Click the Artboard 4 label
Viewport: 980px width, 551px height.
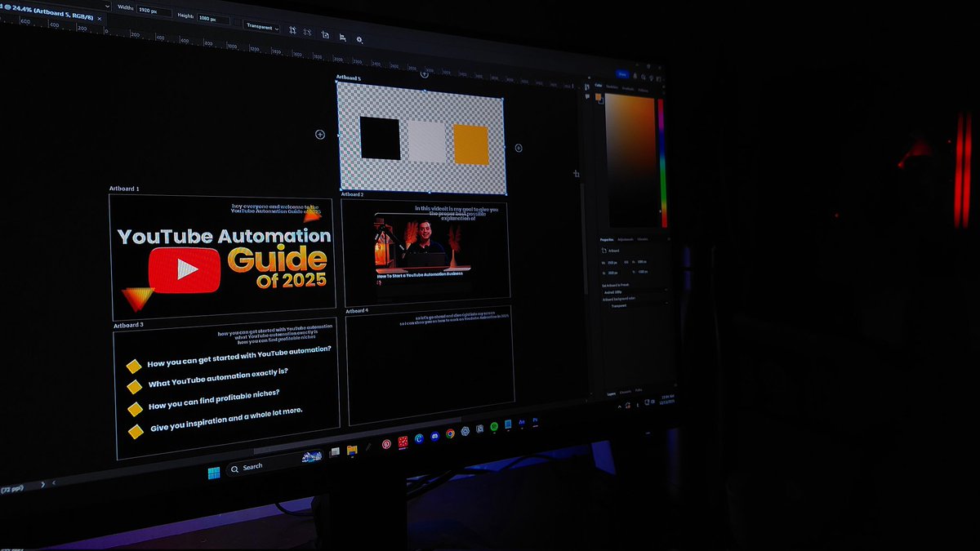pos(357,311)
